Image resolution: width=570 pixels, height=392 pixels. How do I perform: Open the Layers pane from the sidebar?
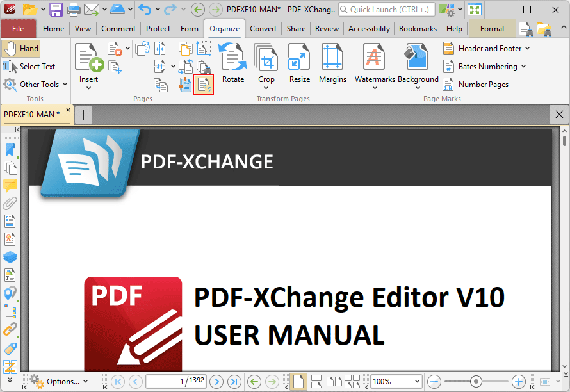[10, 257]
